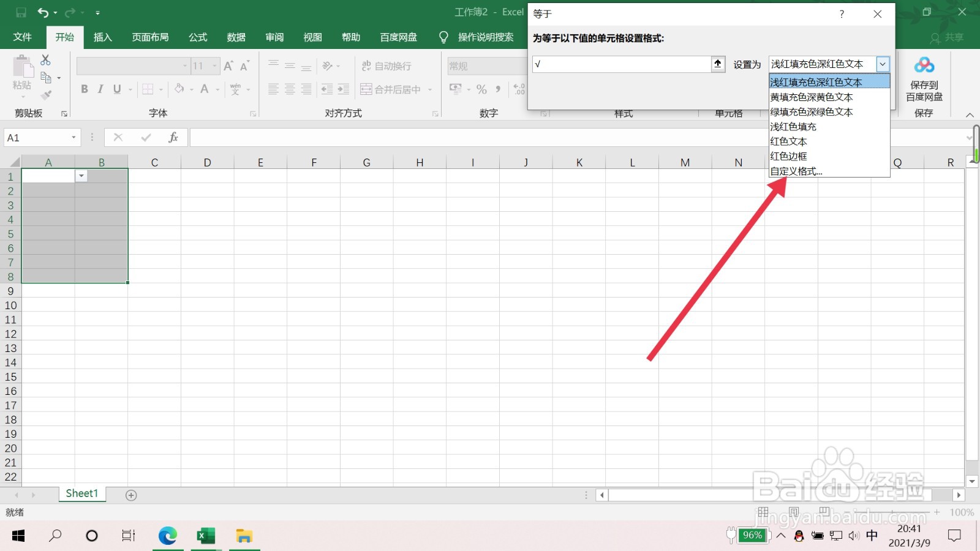Click Increase Indent icon
This screenshot has width=980, height=551.
[344, 89]
